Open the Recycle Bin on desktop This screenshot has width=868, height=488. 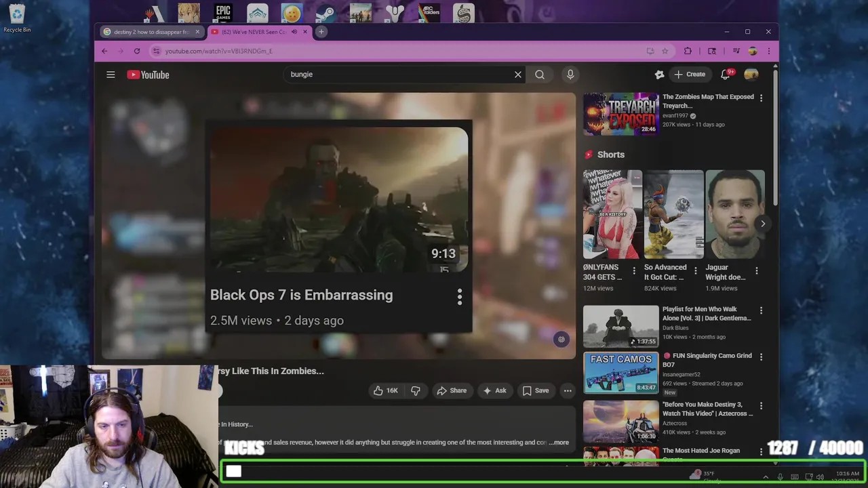(17, 18)
